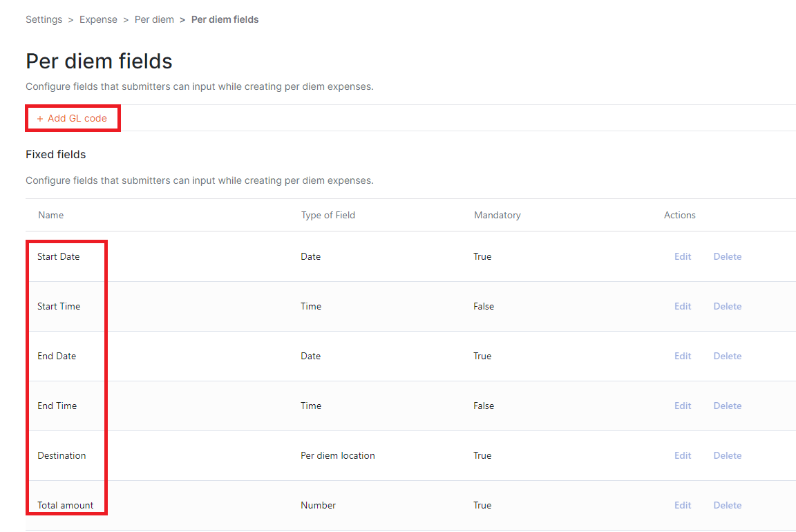Screen dimensions: 796x532
Task: Delete the Start Date field
Action: point(727,256)
